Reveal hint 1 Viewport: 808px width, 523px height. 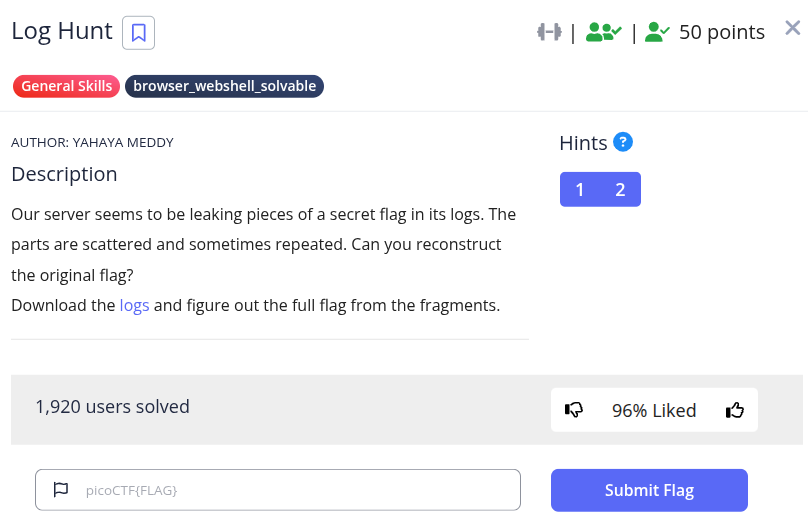click(x=580, y=189)
